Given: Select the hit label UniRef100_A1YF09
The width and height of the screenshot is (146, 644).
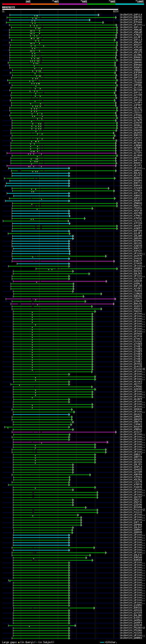Looking at the screenshot, I should [x=131, y=336].
